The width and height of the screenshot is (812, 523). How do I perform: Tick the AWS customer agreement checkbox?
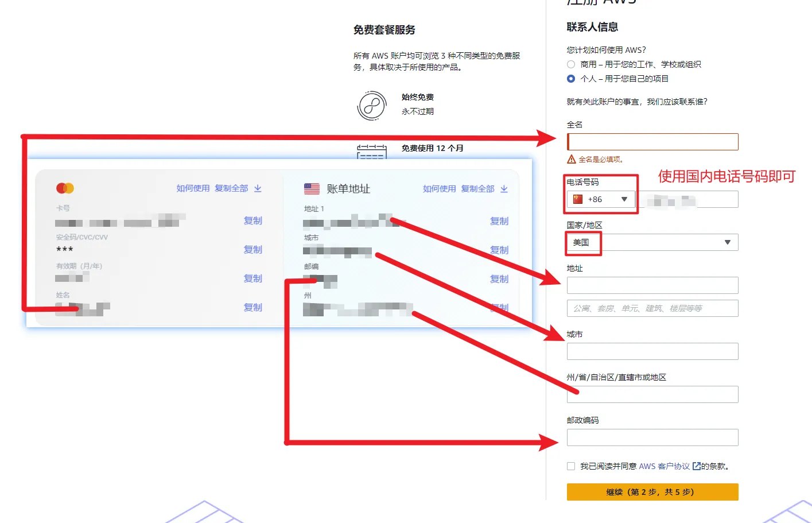[571, 466]
